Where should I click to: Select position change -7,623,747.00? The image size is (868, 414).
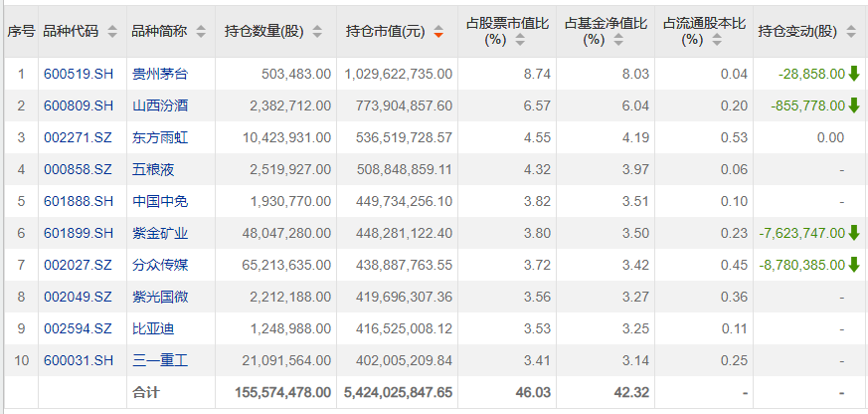(x=802, y=233)
